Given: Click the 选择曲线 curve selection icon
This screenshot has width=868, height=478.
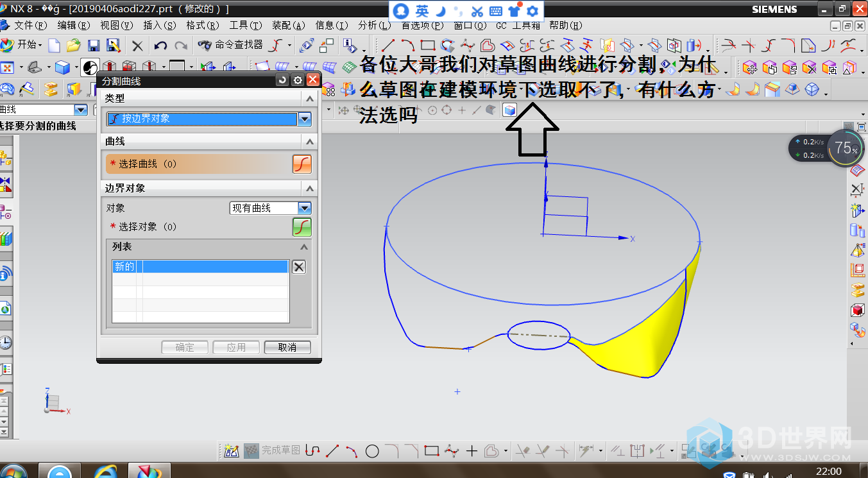Looking at the screenshot, I should click(302, 164).
